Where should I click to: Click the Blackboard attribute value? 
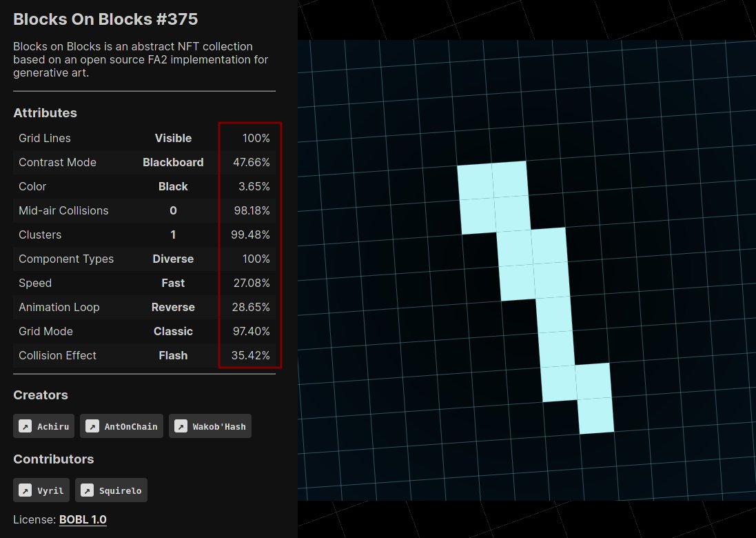pos(173,162)
